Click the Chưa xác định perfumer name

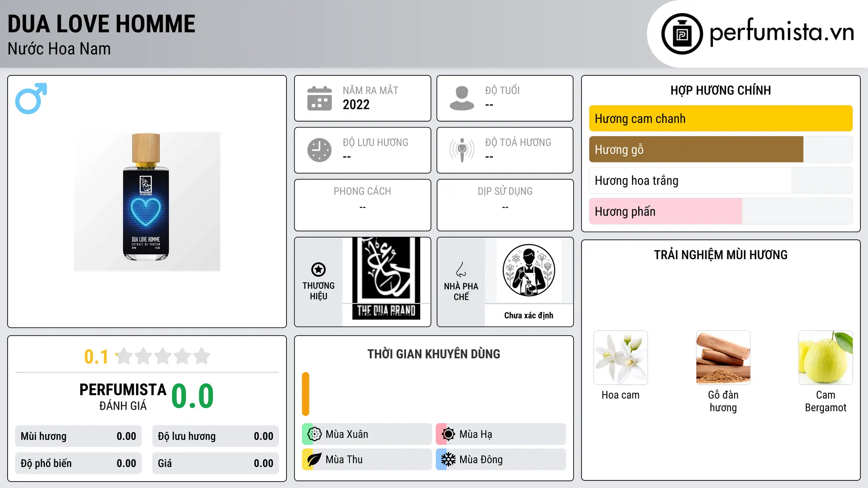529,316
